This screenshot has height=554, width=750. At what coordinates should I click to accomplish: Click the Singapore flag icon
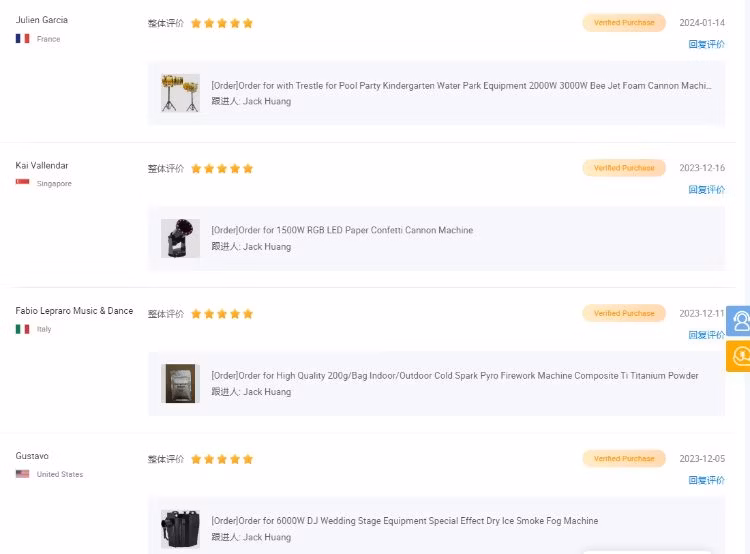[x=22, y=183]
